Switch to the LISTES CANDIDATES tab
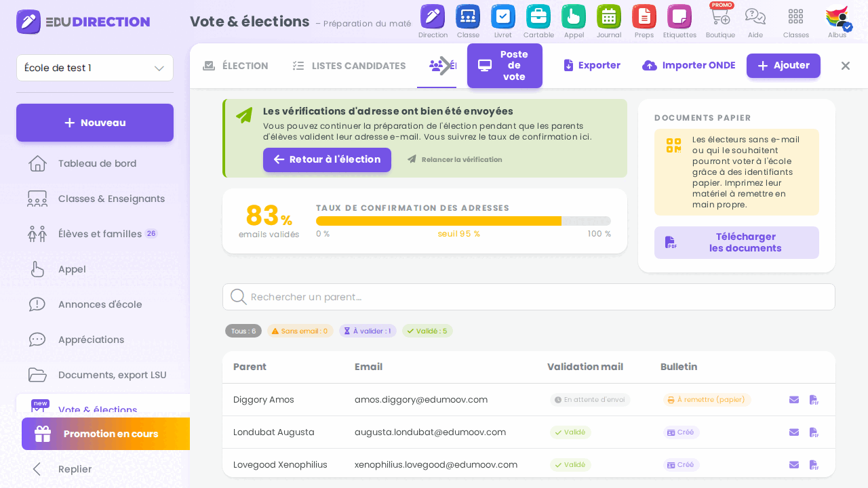Screen dimensions: 868x488 349,66
